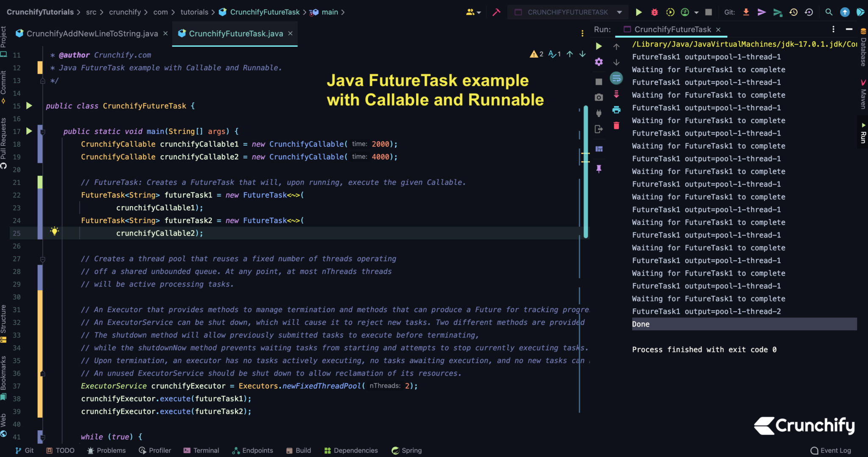The height and width of the screenshot is (457, 868).
Task: Open Search Everywhere magnifier icon
Action: click(x=828, y=12)
